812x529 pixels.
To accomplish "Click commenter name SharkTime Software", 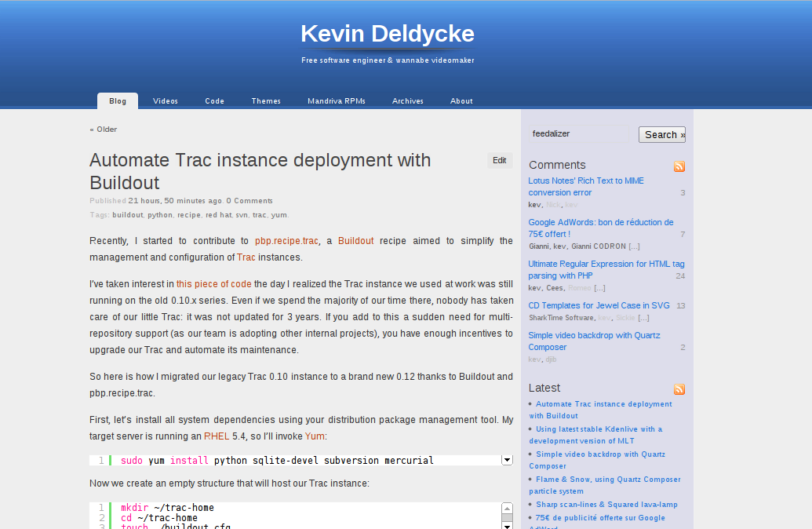I will point(562,318).
